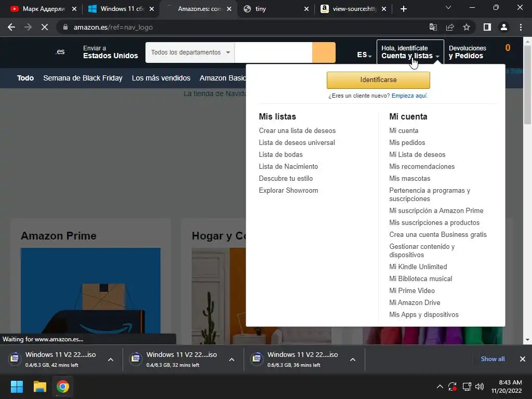Open a new tab with plus button

click(403, 9)
